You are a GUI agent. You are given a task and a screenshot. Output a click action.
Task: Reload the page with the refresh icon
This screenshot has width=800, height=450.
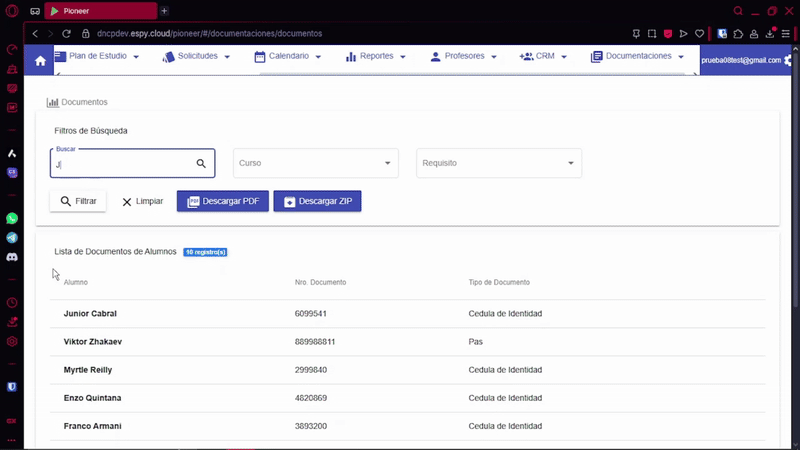(67, 33)
